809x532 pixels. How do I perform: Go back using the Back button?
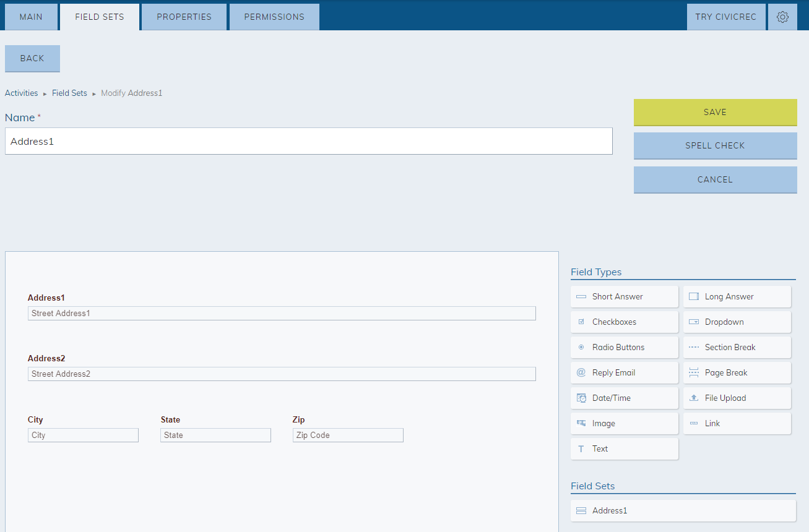(32, 59)
